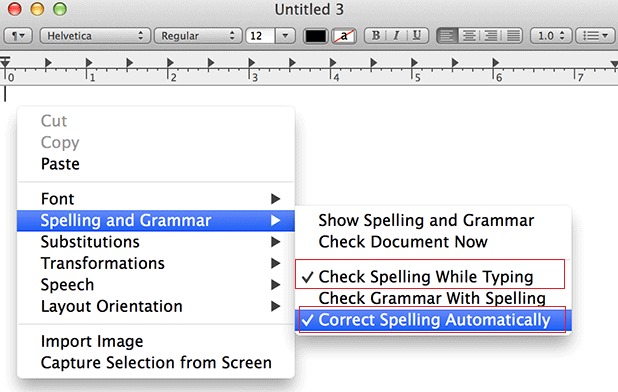Viewport: 618px width, 392px height.
Task: Open the Font submenu
Action: coord(156,199)
